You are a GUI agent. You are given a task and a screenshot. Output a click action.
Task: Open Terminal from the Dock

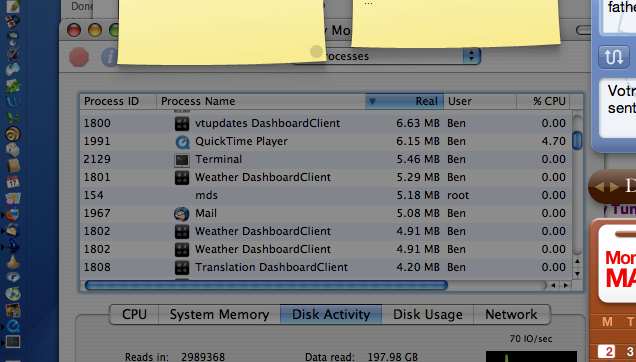13,342
